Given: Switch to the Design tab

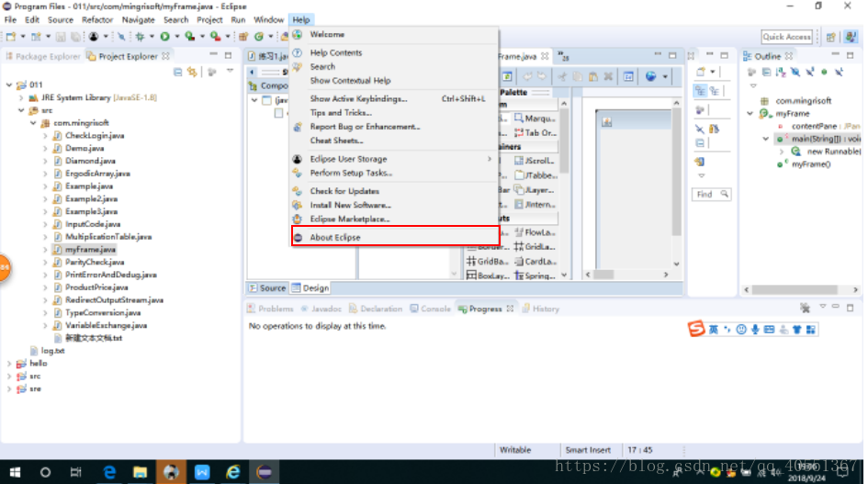Looking at the screenshot, I should tap(310, 288).
